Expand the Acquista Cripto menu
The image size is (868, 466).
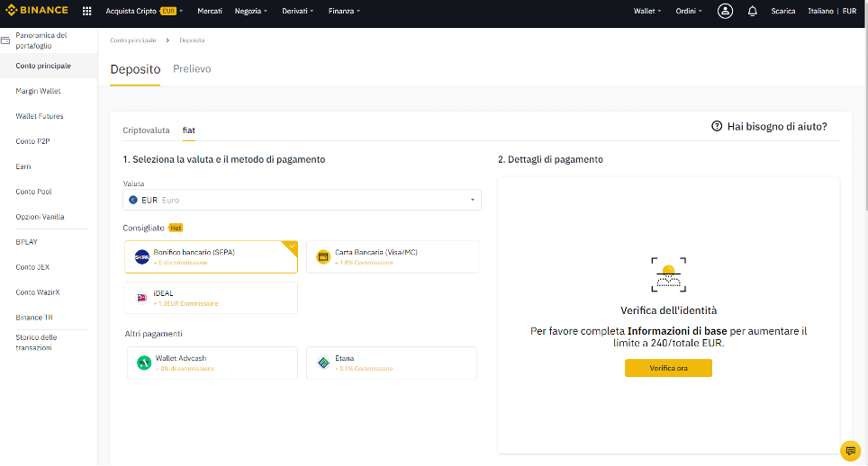point(144,11)
